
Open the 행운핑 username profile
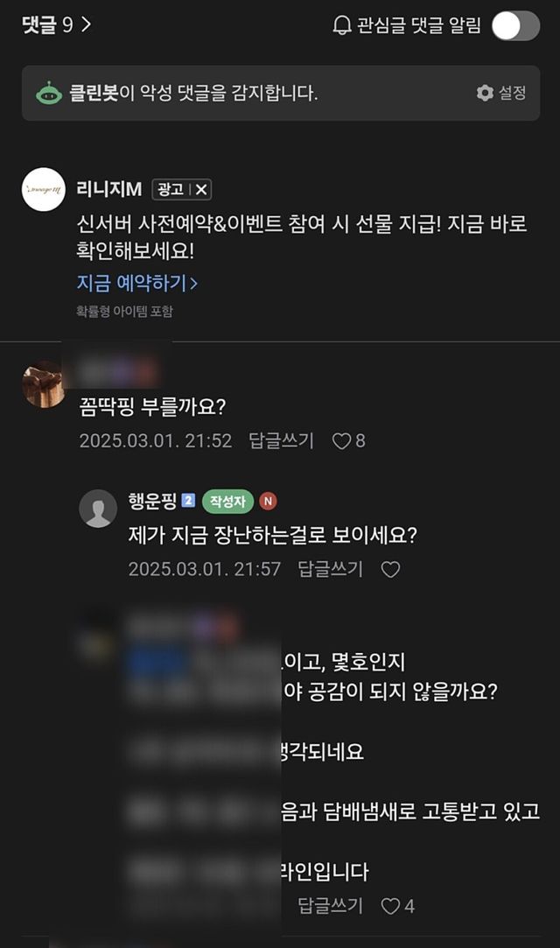click(x=152, y=502)
